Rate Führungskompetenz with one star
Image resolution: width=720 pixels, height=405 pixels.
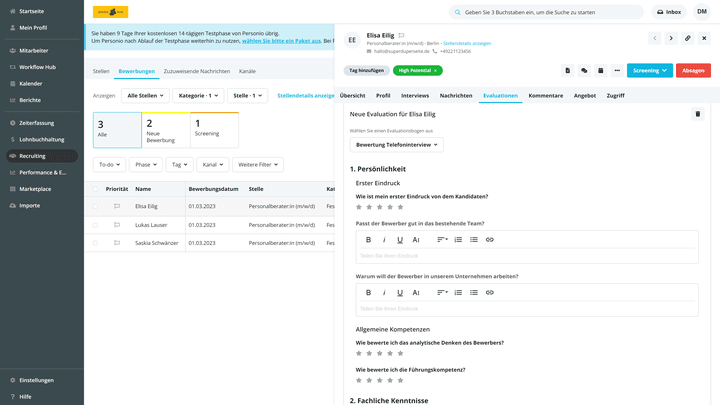pyautogui.click(x=359, y=380)
